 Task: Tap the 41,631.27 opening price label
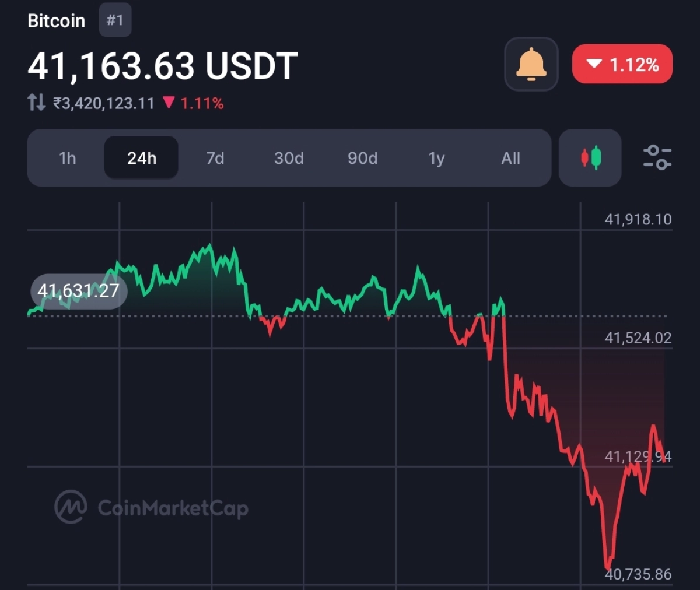[78, 290]
